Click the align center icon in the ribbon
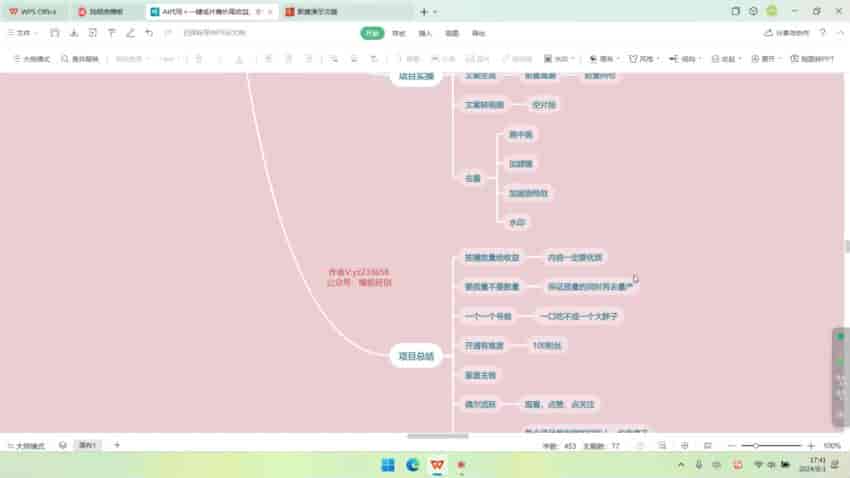The height and width of the screenshot is (478, 850). (x=288, y=59)
